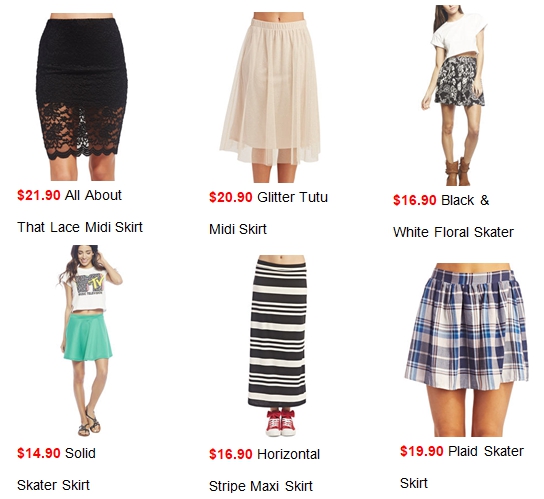This screenshot has width=544, height=499.
Task: Open the striped maxi skirt image
Action: click(278, 346)
